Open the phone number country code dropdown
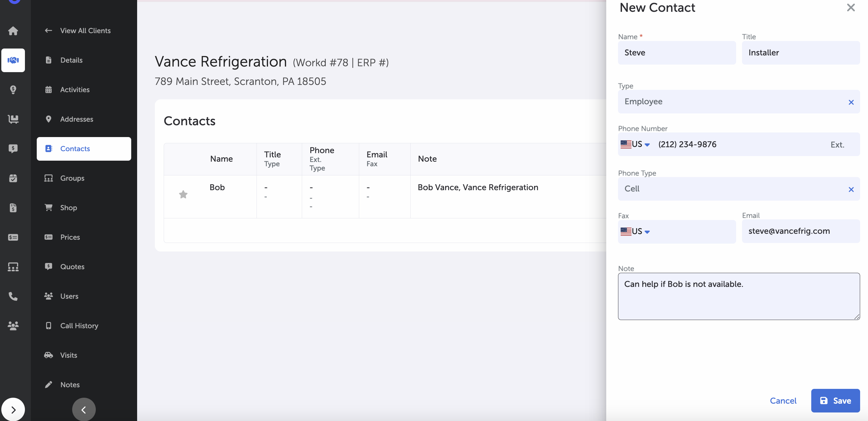The image size is (868, 421). pyautogui.click(x=635, y=145)
